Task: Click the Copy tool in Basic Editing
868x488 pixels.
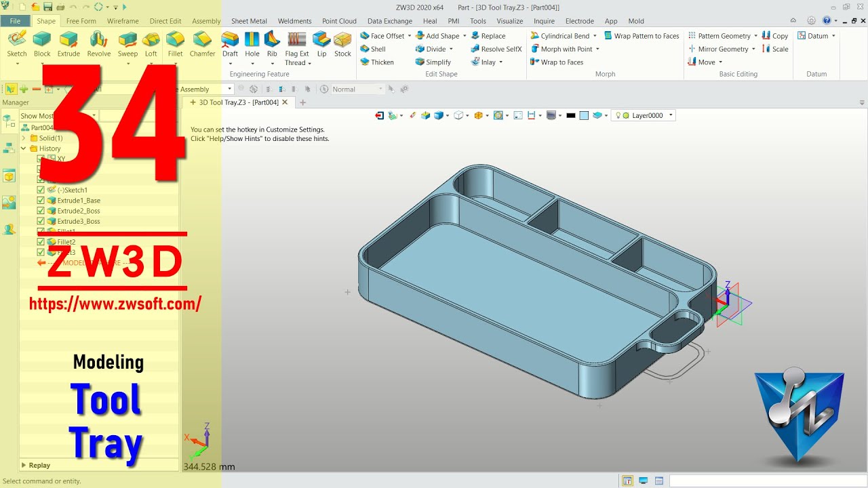Action: click(774, 36)
